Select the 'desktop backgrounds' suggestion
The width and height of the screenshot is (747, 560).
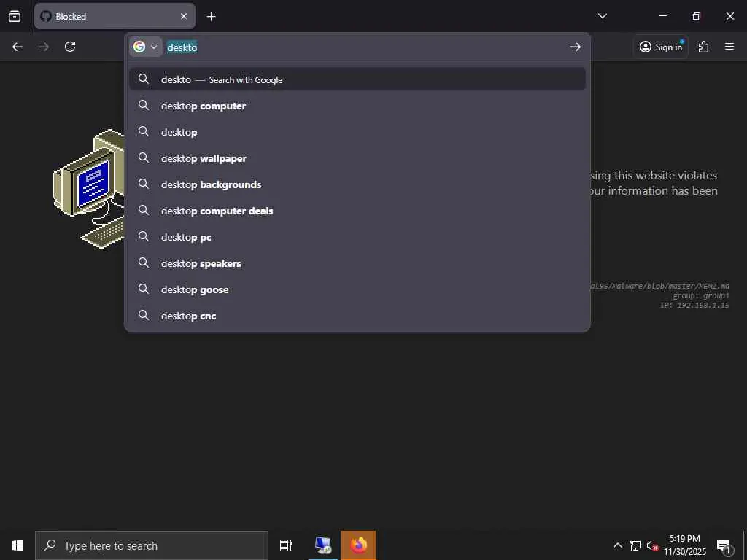tap(357, 184)
